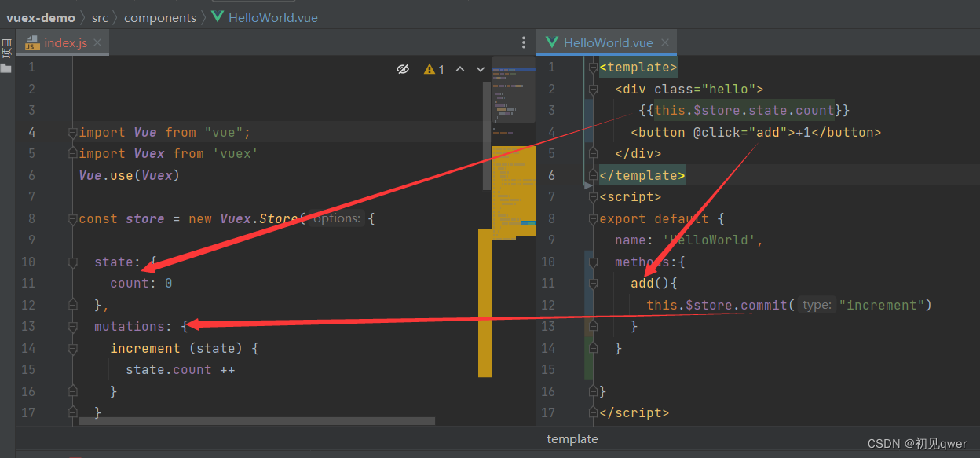Open src in the navigation breadcrumb

click(100, 17)
